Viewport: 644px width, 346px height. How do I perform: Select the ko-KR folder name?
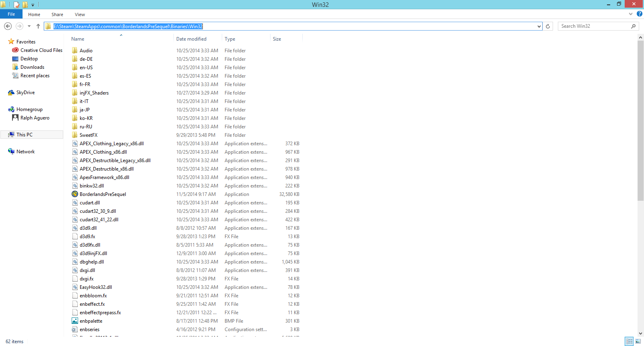click(86, 118)
